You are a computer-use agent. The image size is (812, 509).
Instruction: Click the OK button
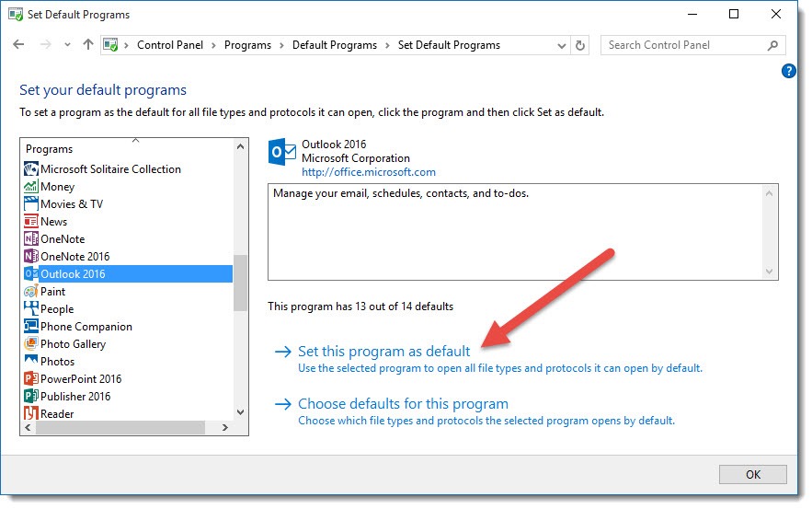(752, 474)
